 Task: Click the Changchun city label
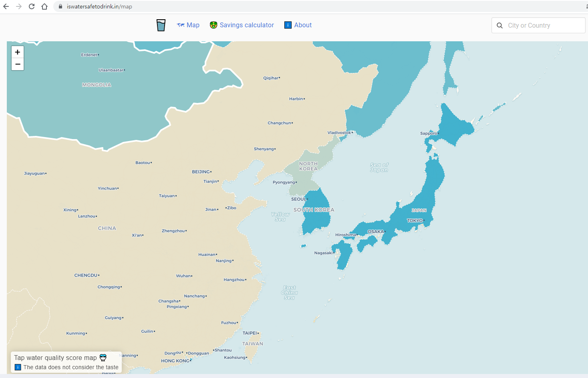click(x=279, y=123)
